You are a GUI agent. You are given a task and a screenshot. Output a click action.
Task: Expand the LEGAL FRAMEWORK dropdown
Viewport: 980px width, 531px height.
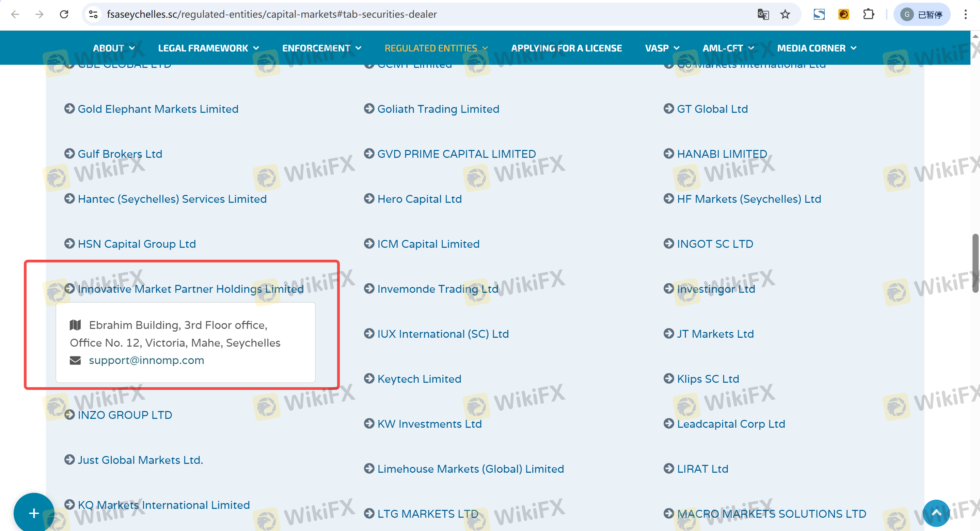point(208,48)
